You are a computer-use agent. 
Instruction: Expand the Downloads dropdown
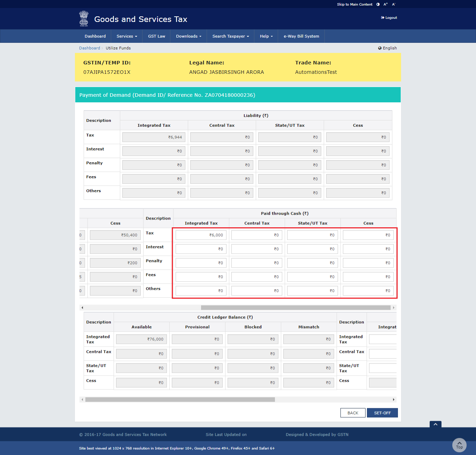(188, 36)
